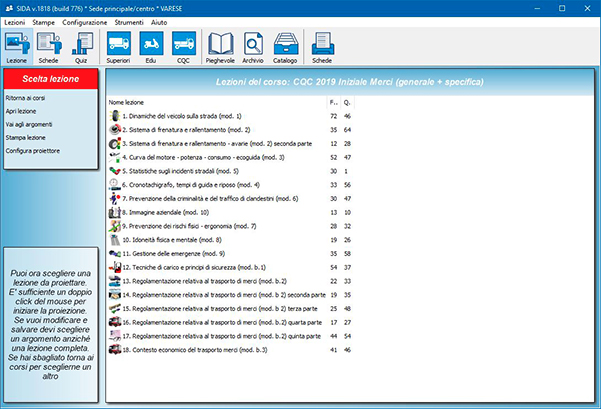Viewport: 601px width, 409px height.
Task: Click Apri lezione in the sidebar
Action: point(20,111)
